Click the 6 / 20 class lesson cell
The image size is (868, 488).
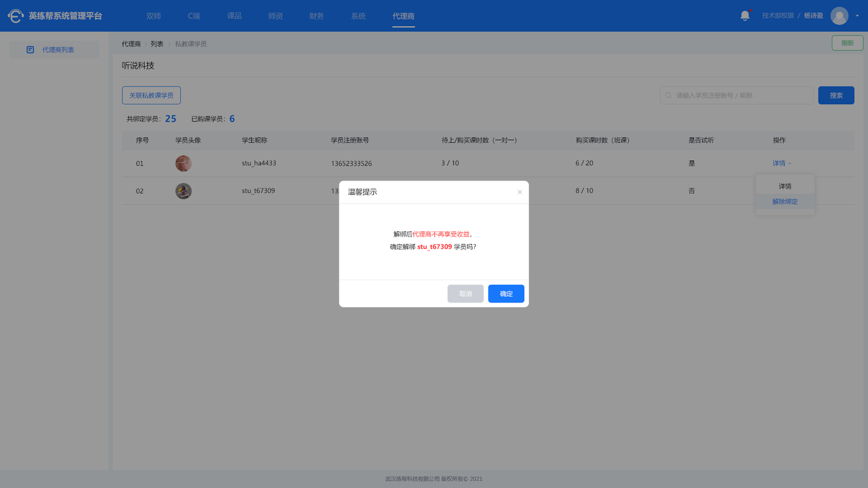point(585,163)
